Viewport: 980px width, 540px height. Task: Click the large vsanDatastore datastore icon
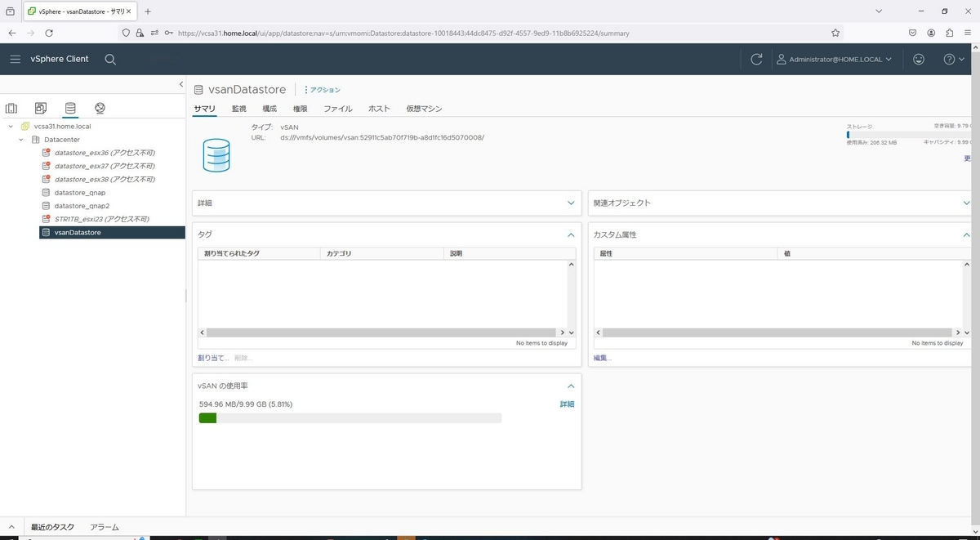tap(216, 154)
